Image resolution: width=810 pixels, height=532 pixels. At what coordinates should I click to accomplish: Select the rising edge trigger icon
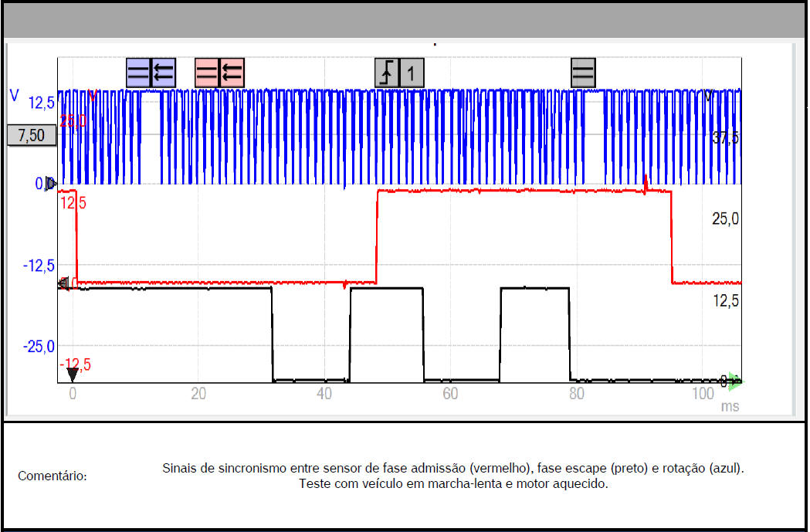pyautogui.click(x=388, y=73)
